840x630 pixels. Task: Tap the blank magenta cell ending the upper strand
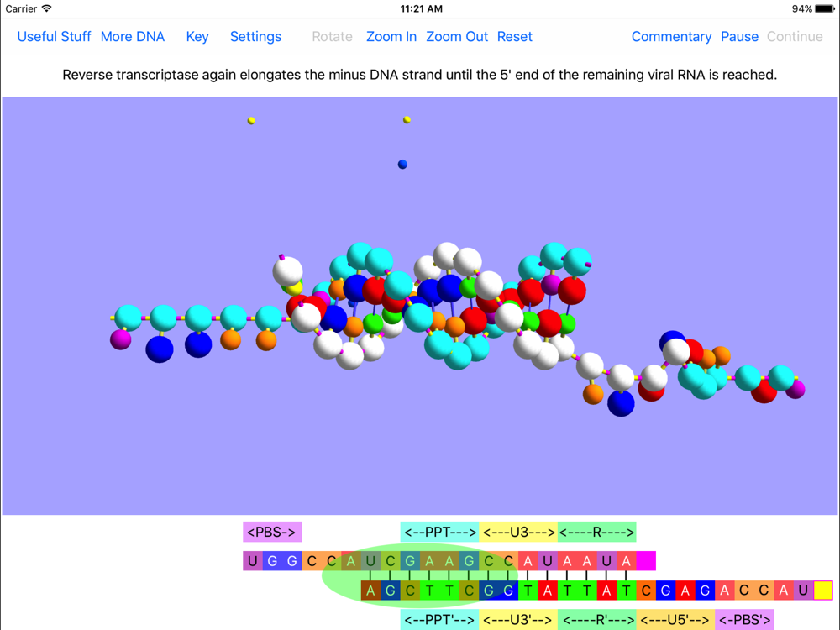tap(646, 561)
